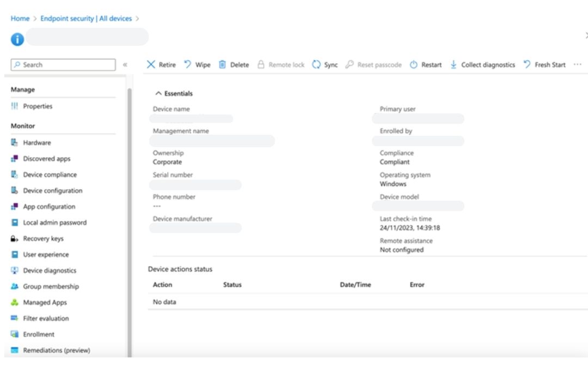Click the Remediations (preview) icon
Screen dimensions: 588x368
pos(15,350)
